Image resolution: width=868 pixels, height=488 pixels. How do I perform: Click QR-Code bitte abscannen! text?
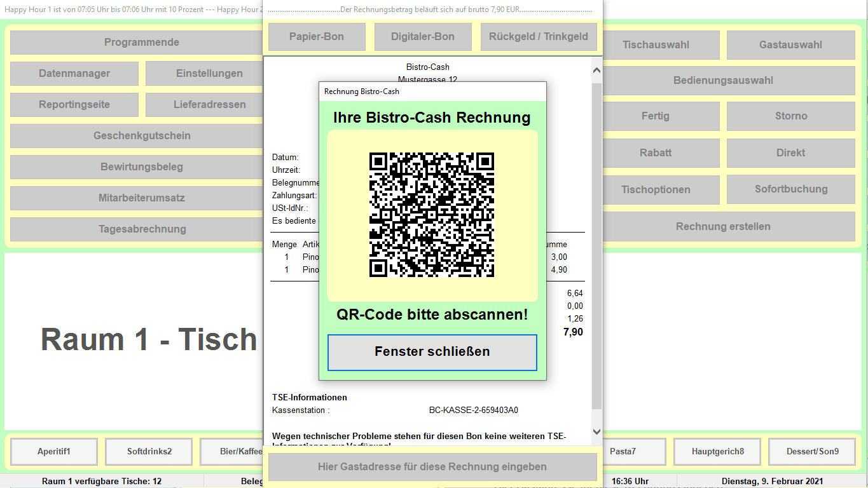[x=432, y=315]
